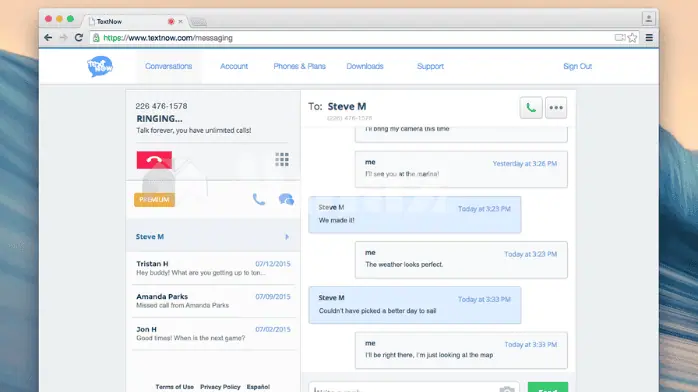Click the 07/02/2015 date on Jon H
The width and height of the screenshot is (698, 392).
[272, 329]
